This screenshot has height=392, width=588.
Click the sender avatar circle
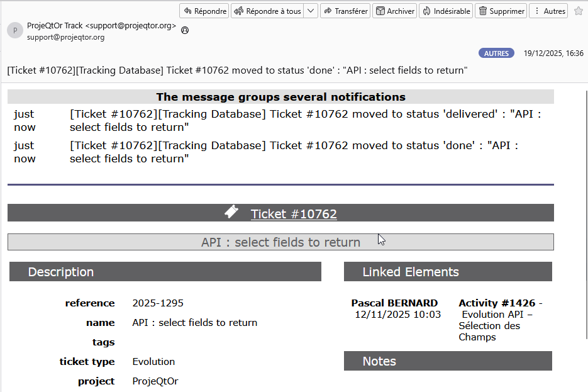pos(15,30)
